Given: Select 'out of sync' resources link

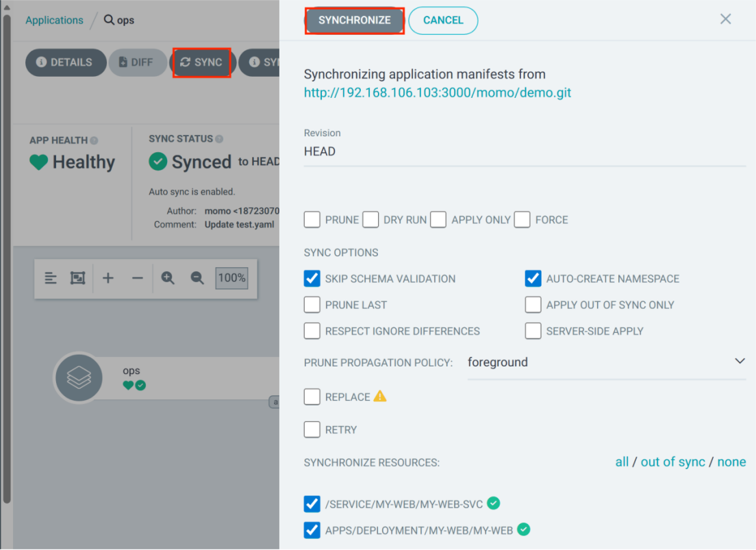Looking at the screenshot, I should (x=672, y=462).
